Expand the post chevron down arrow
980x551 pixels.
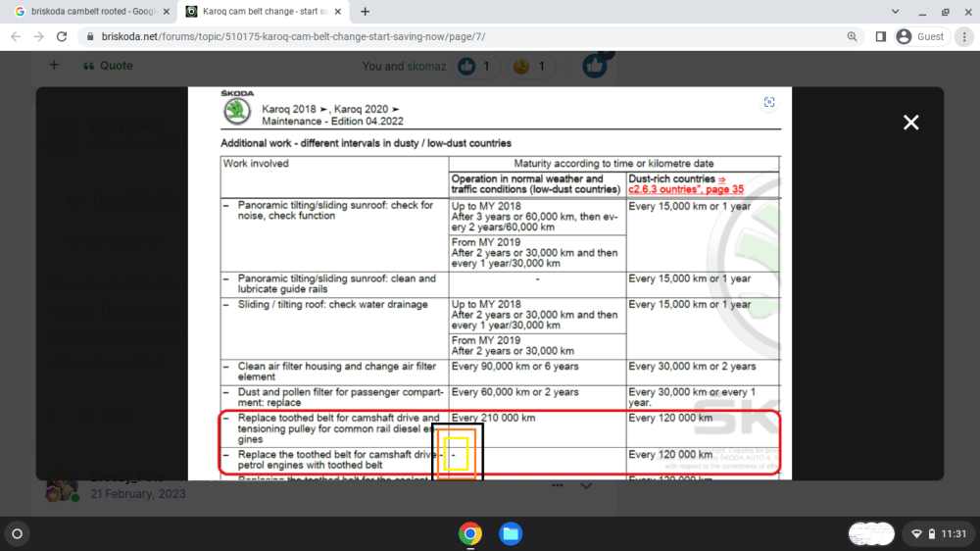(x=586, y=485)
